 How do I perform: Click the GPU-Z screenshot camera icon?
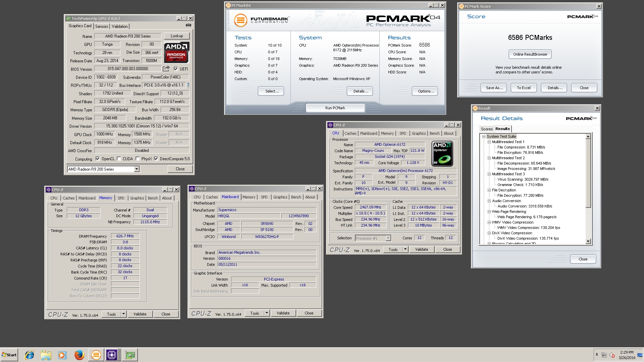189,25
